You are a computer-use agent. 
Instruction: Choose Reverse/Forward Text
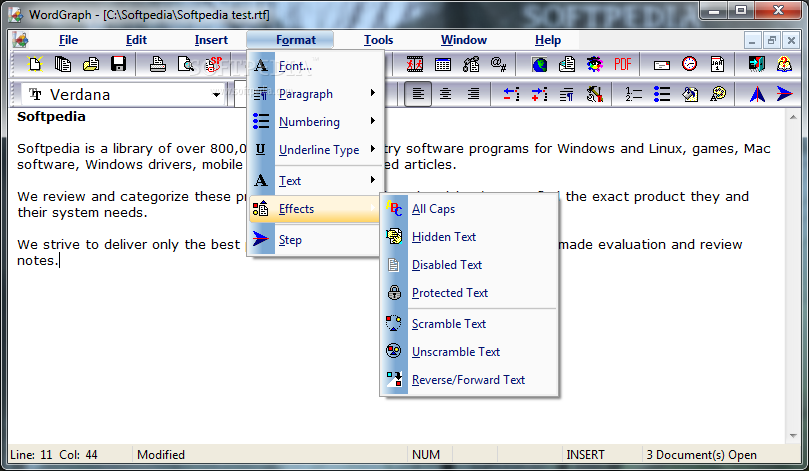469,379
